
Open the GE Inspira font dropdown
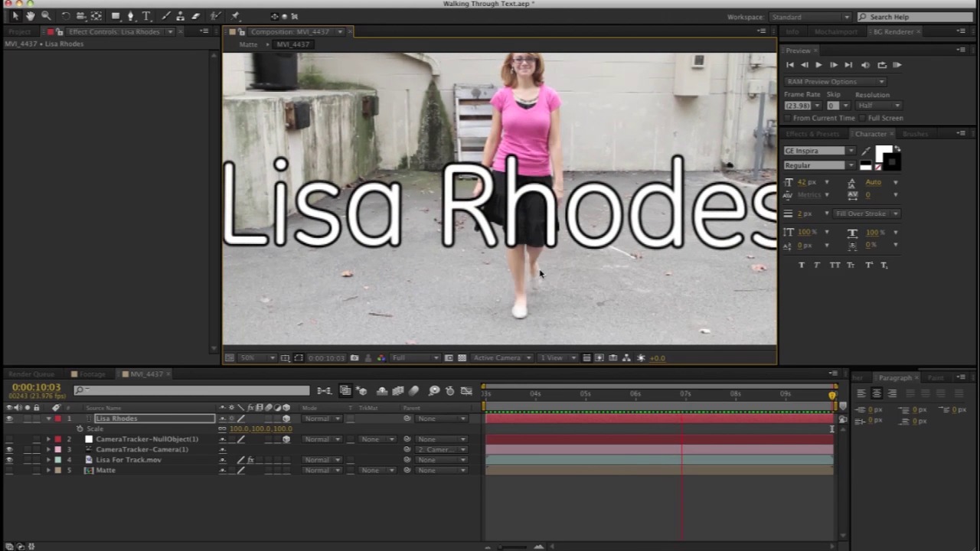(820, 151)
